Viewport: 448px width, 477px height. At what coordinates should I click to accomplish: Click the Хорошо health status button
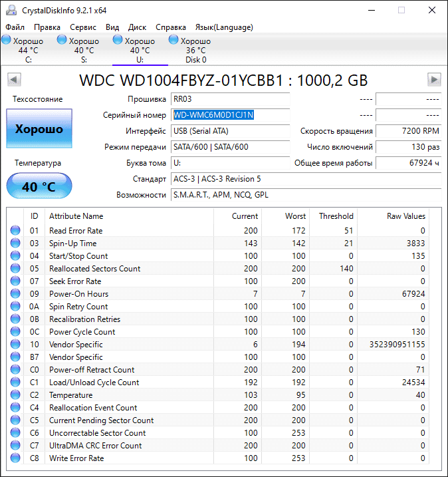[x=39, y=129]
